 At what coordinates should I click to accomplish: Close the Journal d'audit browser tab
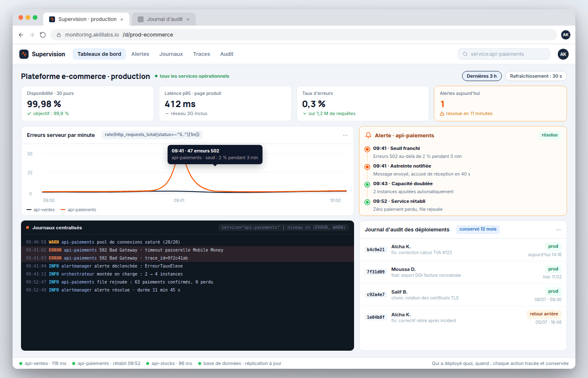(x=188, y=19)
